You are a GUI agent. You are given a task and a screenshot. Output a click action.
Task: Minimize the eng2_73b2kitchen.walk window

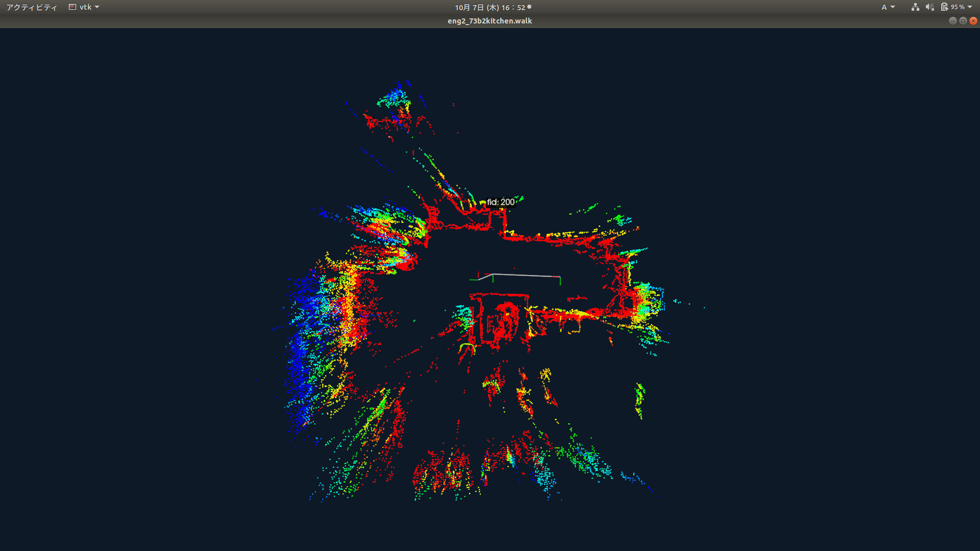click(952, 21)
